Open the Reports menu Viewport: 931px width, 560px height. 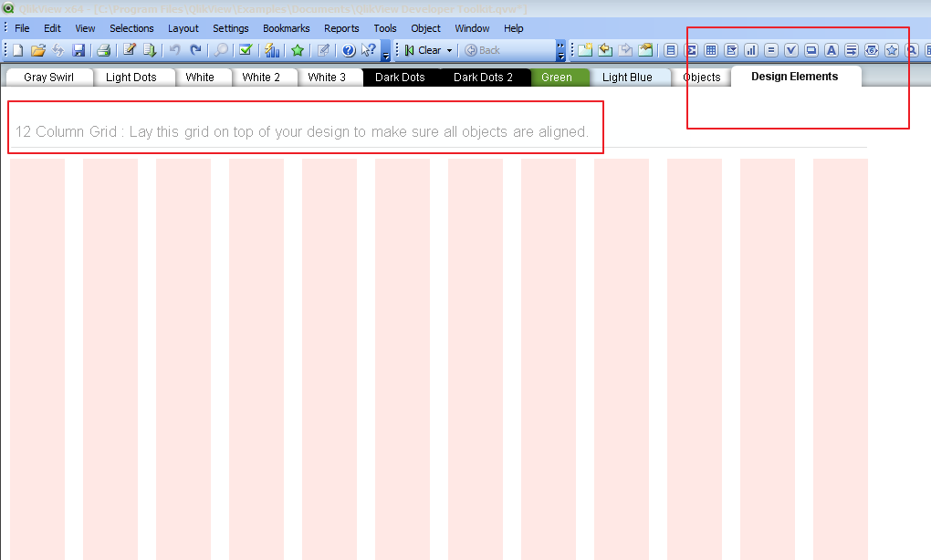click(x=341, y=28)
